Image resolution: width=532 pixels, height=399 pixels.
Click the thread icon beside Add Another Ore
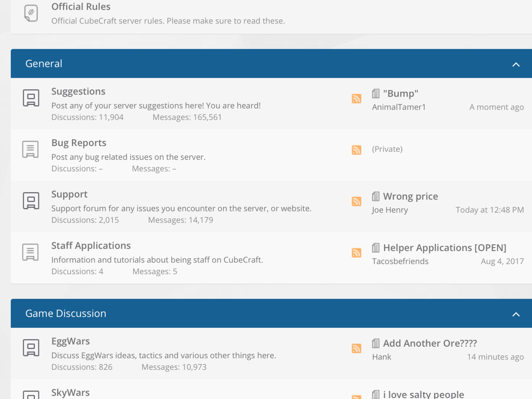click(376, 343)
